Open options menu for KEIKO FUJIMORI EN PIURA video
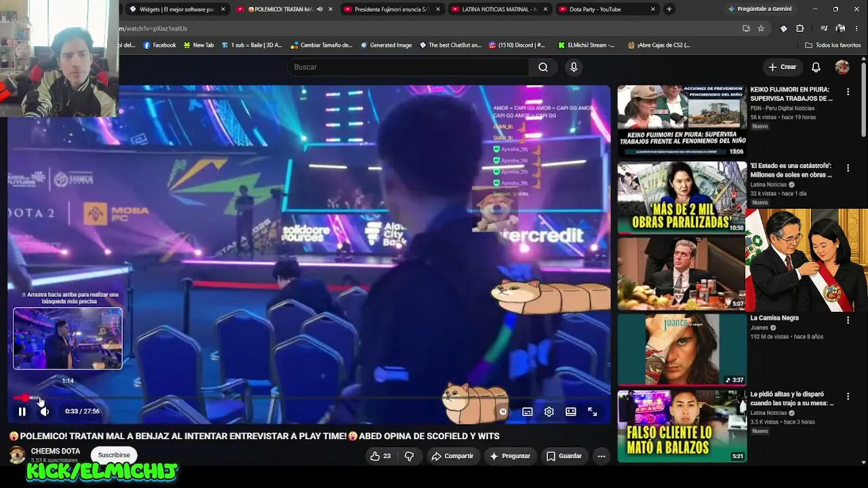 point(848,91)
